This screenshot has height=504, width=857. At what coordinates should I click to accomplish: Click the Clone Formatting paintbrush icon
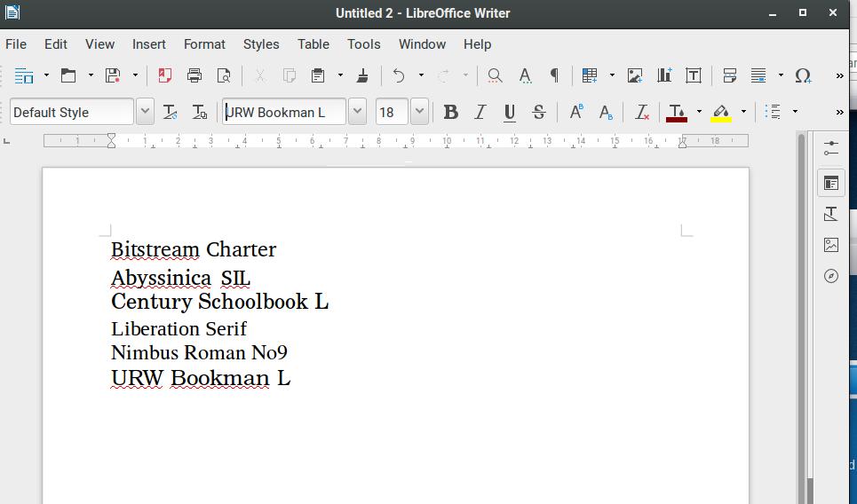point(362,75)
